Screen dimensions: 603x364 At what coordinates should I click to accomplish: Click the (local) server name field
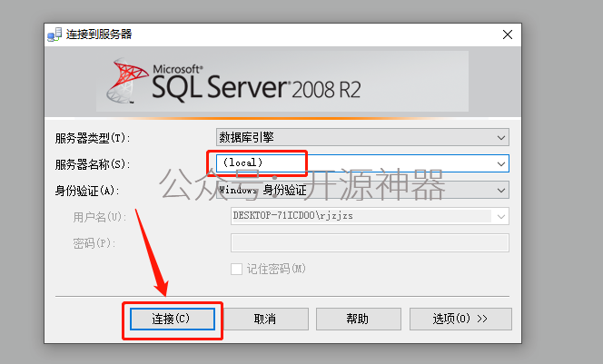(x=362, y=163)
